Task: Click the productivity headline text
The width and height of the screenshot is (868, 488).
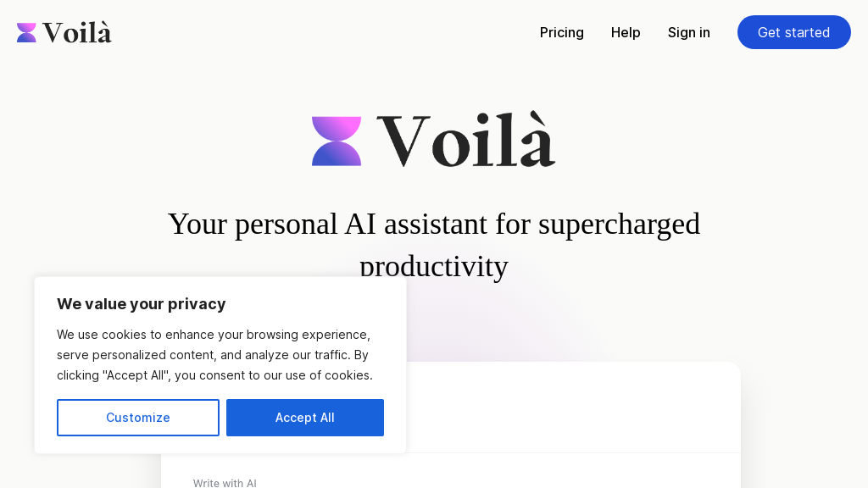Action: (433, 244)
